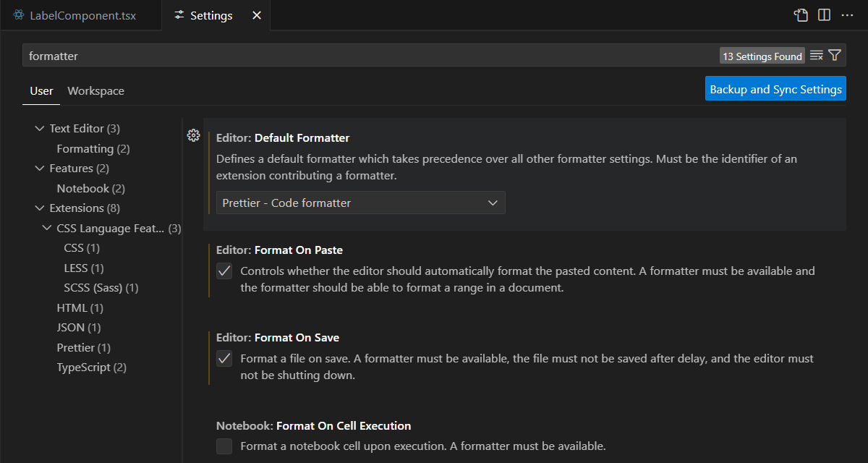This screenshot has height=463, width=868.
Task: Open Settings (JSON) with the file icon
Action: point(801,14)
